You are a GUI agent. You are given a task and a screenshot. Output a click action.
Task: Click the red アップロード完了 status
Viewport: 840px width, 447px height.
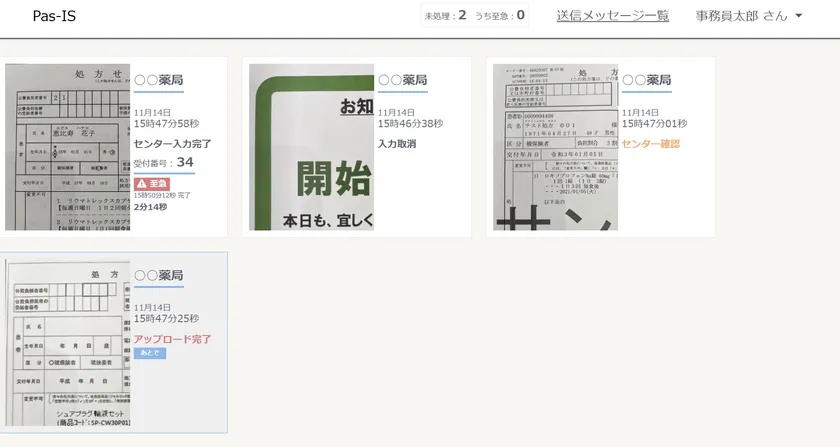172,339
